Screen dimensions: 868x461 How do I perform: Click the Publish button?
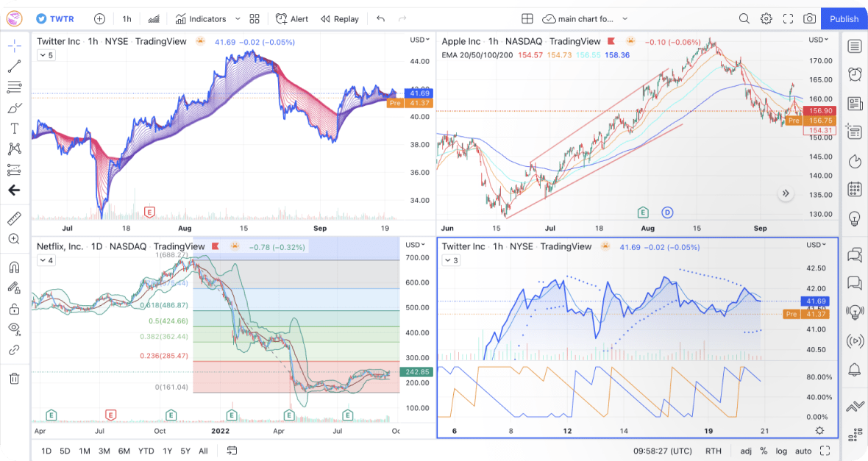point(844,18)
